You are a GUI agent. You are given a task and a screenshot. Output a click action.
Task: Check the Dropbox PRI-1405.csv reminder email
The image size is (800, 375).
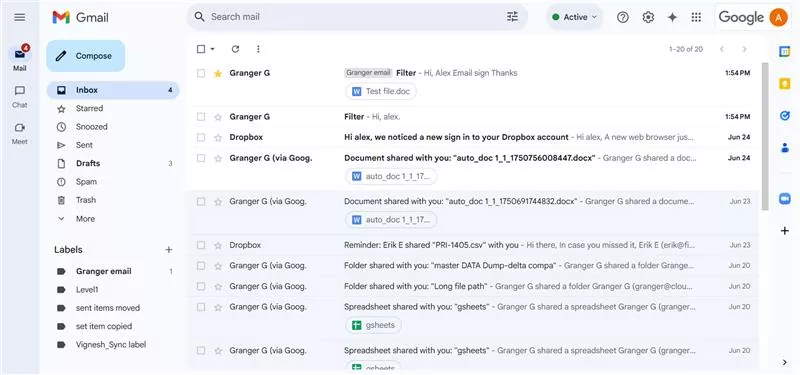point(201,245)
